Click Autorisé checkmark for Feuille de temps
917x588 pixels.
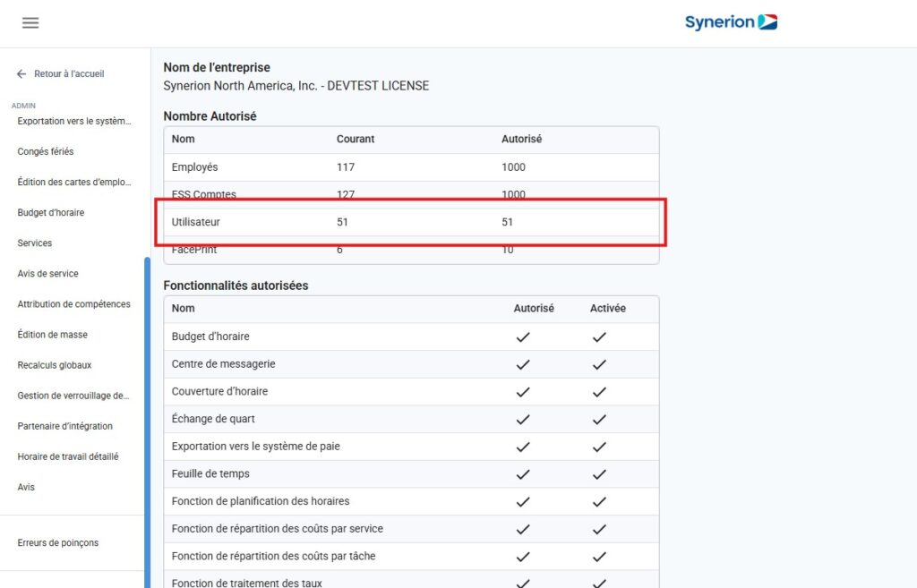click(x=523, y=473)
